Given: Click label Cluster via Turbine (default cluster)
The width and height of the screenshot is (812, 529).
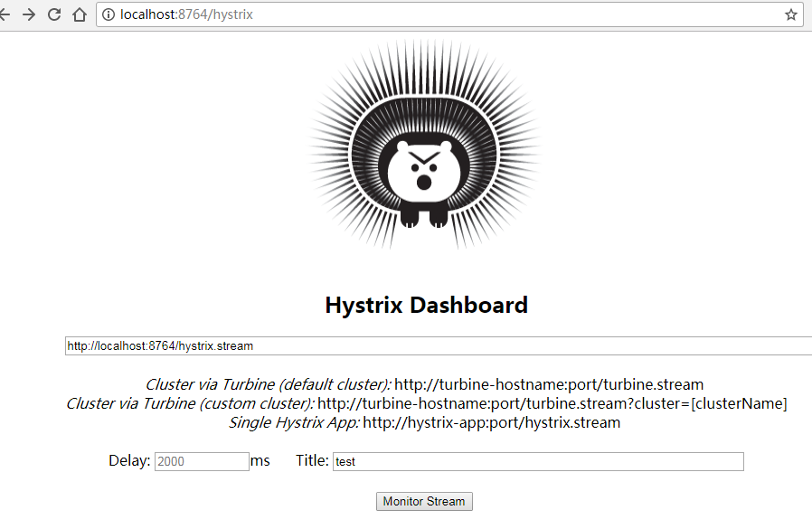Looking at the screenshot, I should (269, 384).
